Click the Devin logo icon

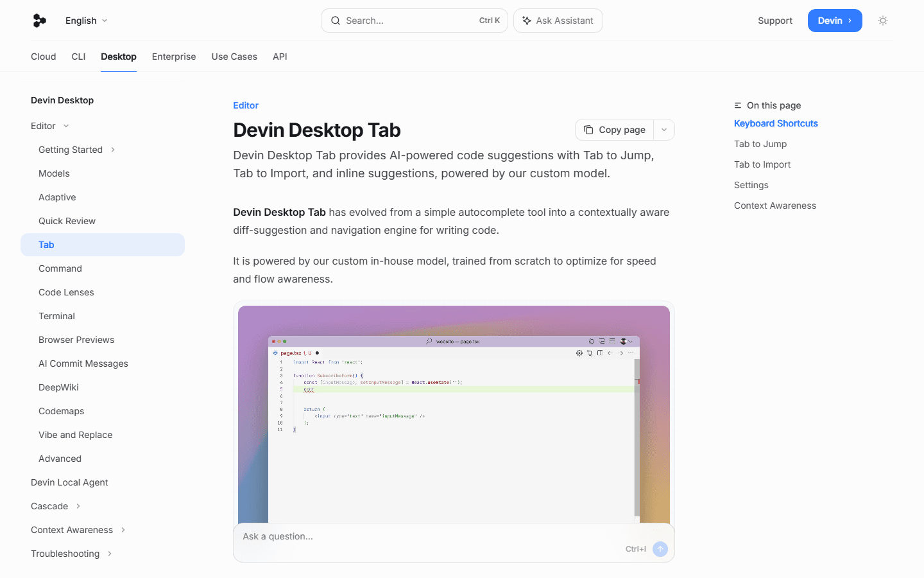(40, 21)
